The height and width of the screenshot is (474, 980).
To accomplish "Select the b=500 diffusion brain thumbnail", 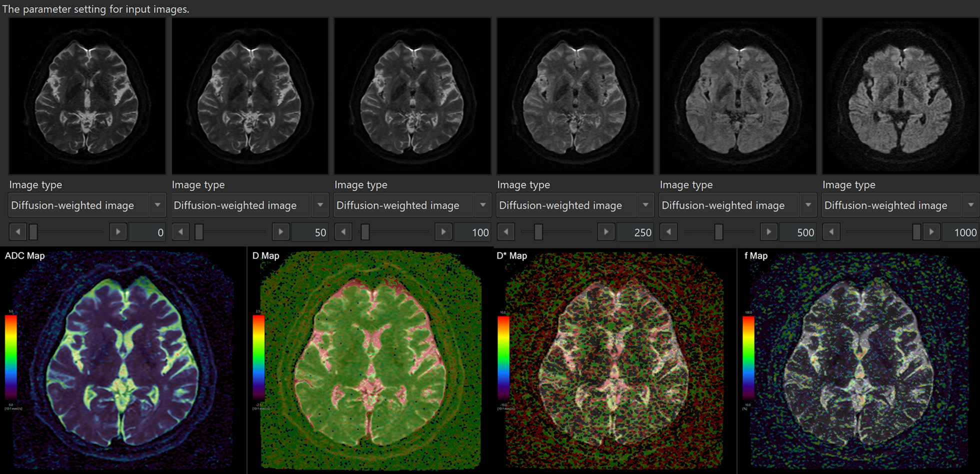I will pyautogui.click(x=737, y=96).
